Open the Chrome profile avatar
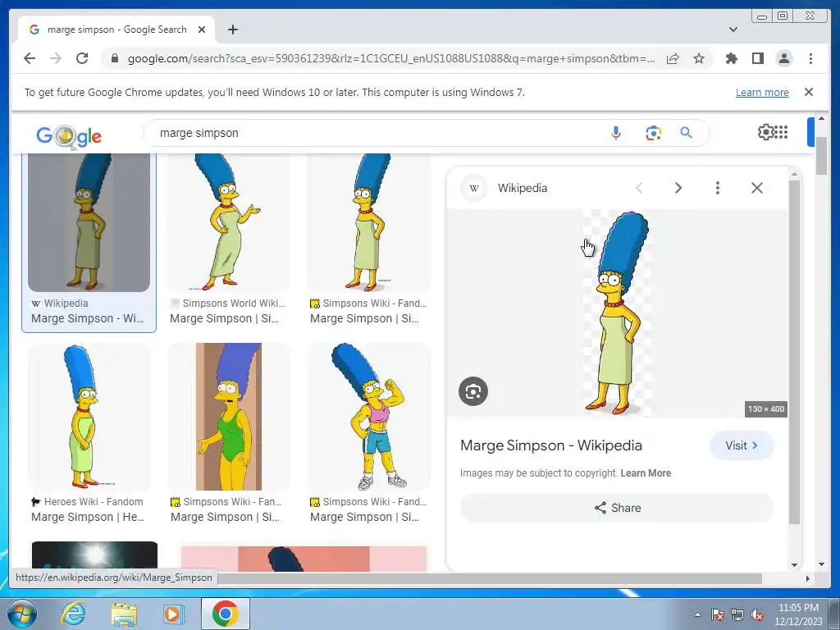Screen dimensions: 840x630 [x=784, y=58]
